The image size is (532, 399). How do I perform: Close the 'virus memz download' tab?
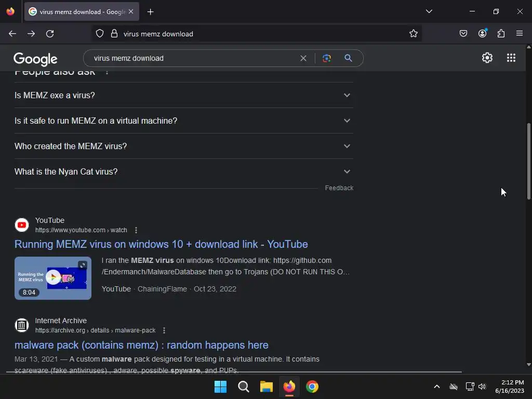coord(131,11)
